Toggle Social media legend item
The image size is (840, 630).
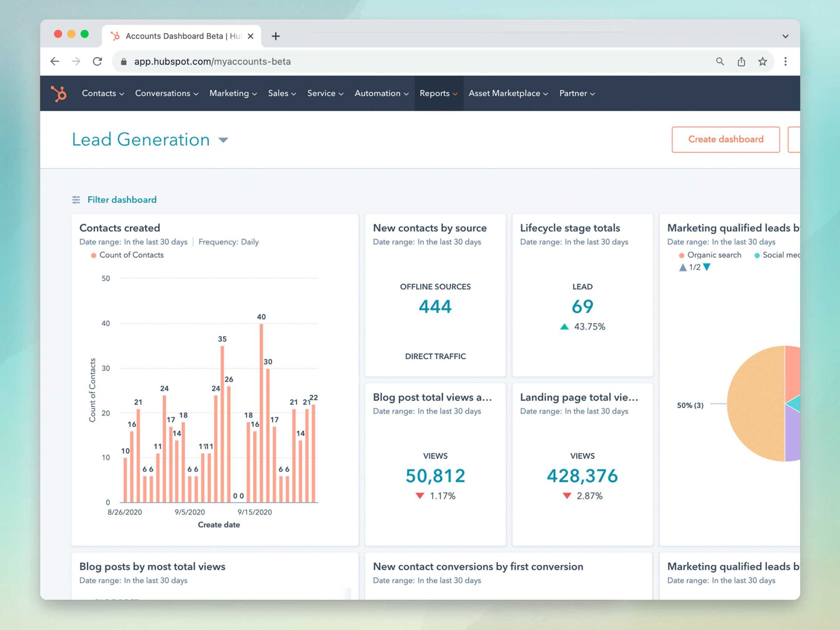pos(777,255)
